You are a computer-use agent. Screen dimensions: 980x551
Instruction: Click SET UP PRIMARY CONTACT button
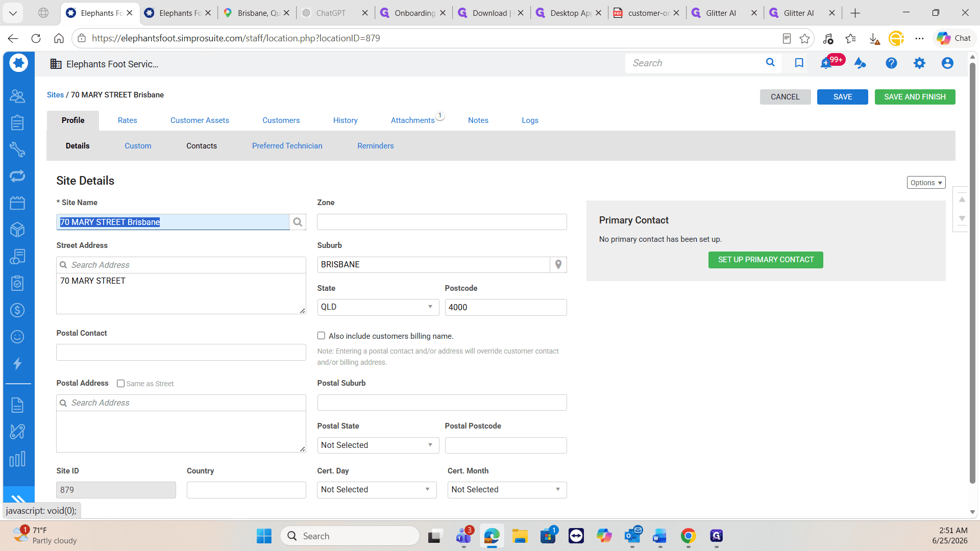[x=766, y=260]
